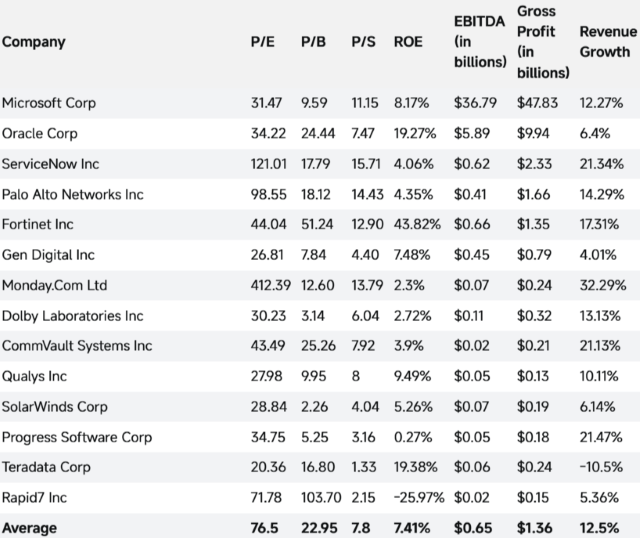Click ServiceNow Inc in the table
Viewport: 640px width, 538px height.
[51, 163]
